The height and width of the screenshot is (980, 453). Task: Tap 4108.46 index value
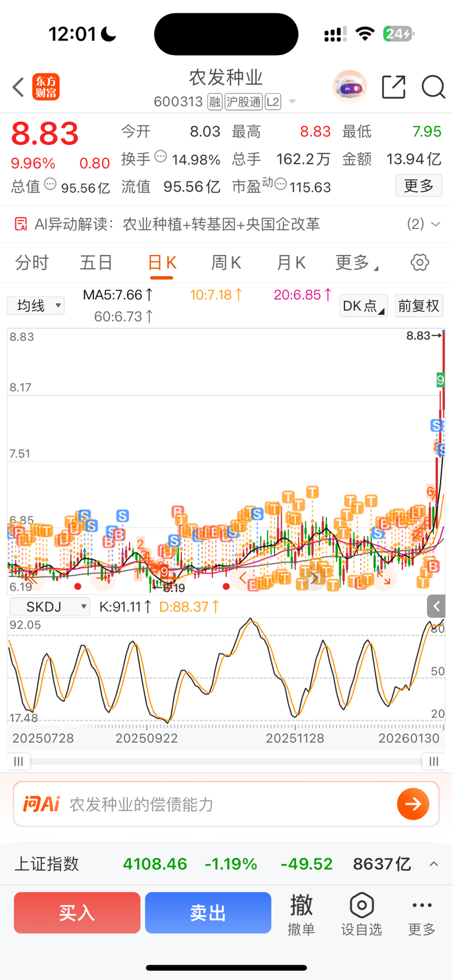pos(155,864)
